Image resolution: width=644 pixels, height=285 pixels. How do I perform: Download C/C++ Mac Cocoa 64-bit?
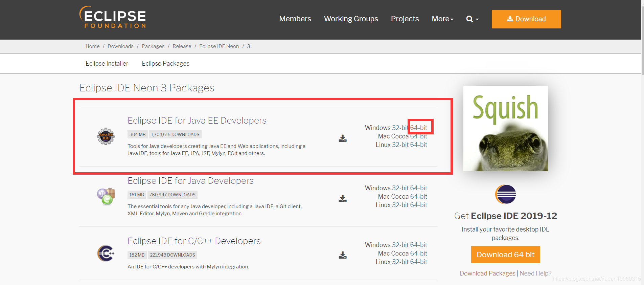(x=419, y=253)
